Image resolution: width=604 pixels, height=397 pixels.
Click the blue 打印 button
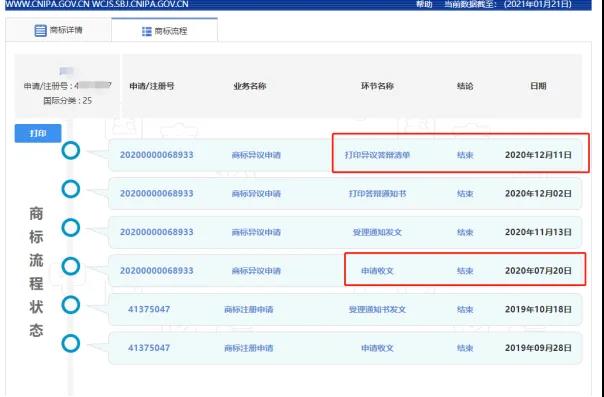[38, 133]
